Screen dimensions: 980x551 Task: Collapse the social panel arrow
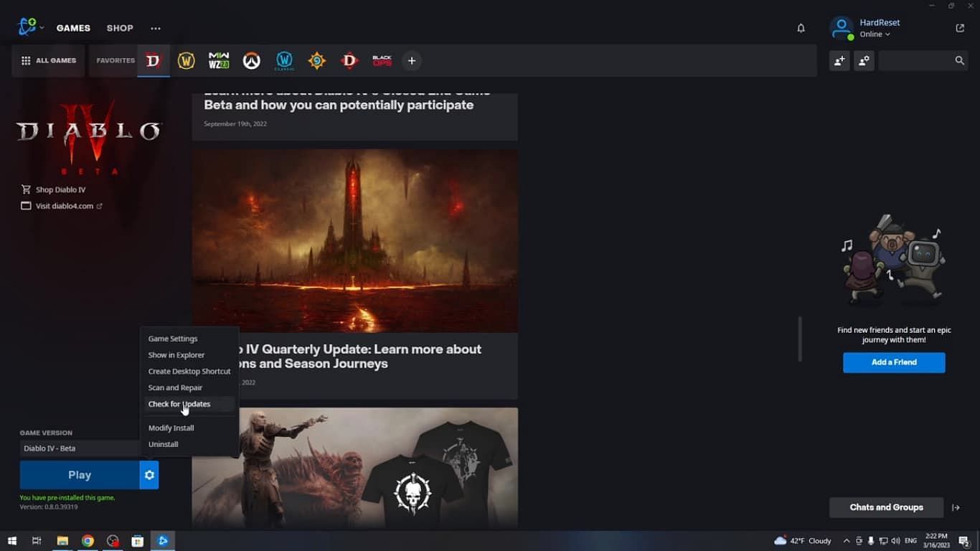956,508
